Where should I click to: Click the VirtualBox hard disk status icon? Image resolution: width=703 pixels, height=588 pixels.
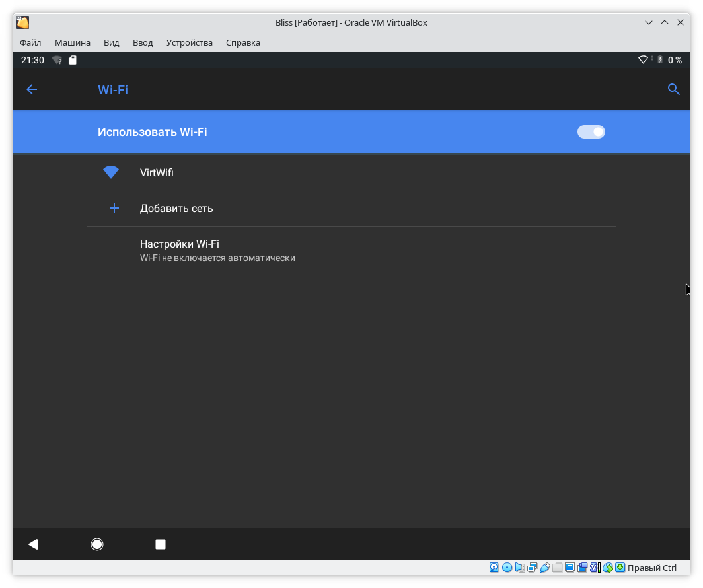click(x=494, y=568)
